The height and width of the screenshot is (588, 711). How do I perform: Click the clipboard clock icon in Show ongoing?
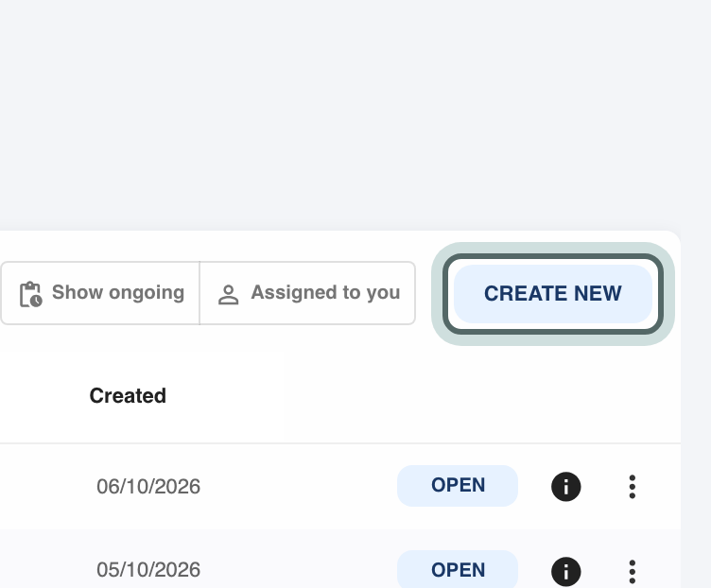point(31,294)
